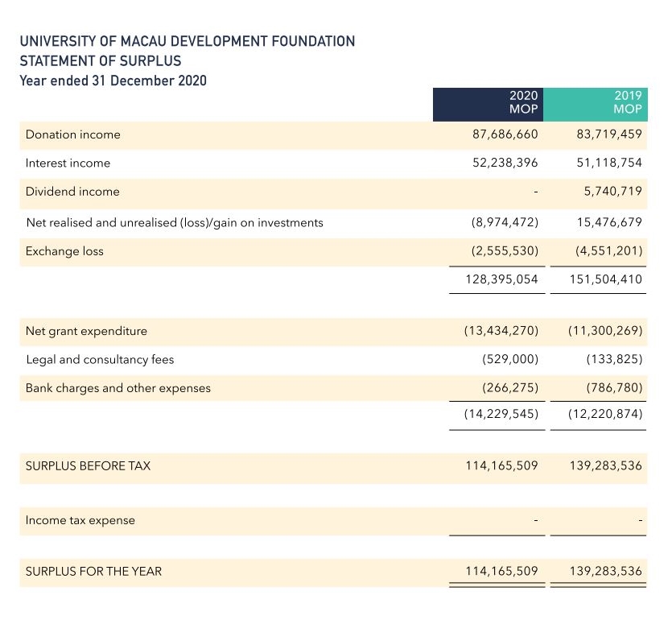Click income subtotal 151,504,410

[605, 279]
